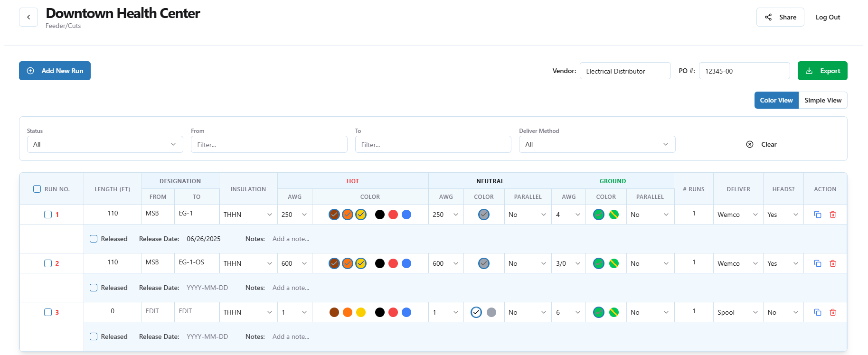Toggle the select-all RUN NO. checkbox

coord(37,189)
